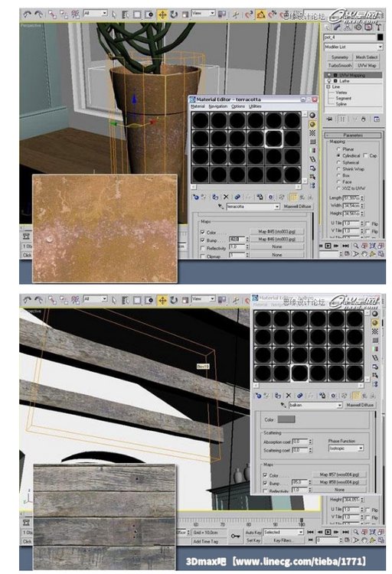Select the Planar mapping radio button
The width and height of the screenshot is (392, 574).
(x=338, y=149)
